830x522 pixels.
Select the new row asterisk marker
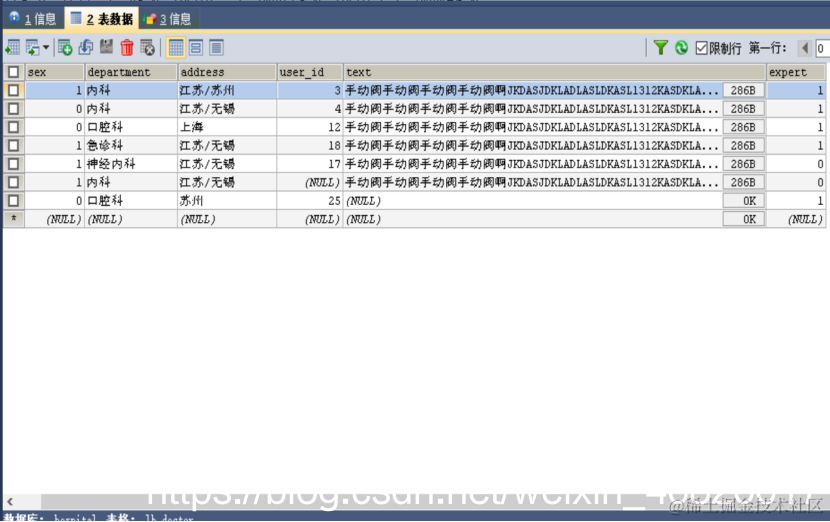coord(14,219)
